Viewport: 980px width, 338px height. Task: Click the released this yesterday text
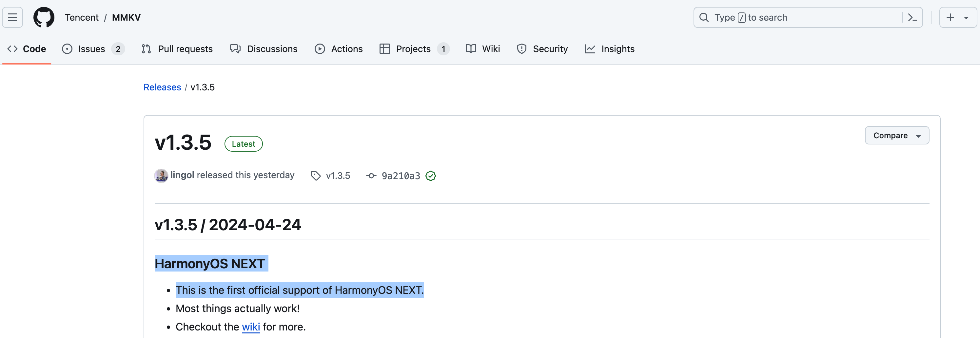pos(245,175)
